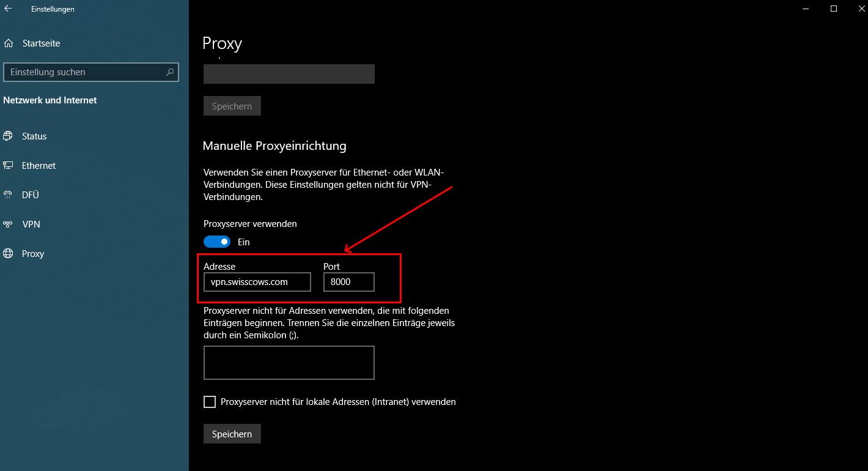Close the Einstellungen window
This screenshot has width=868, height=471.
(861, 9)
